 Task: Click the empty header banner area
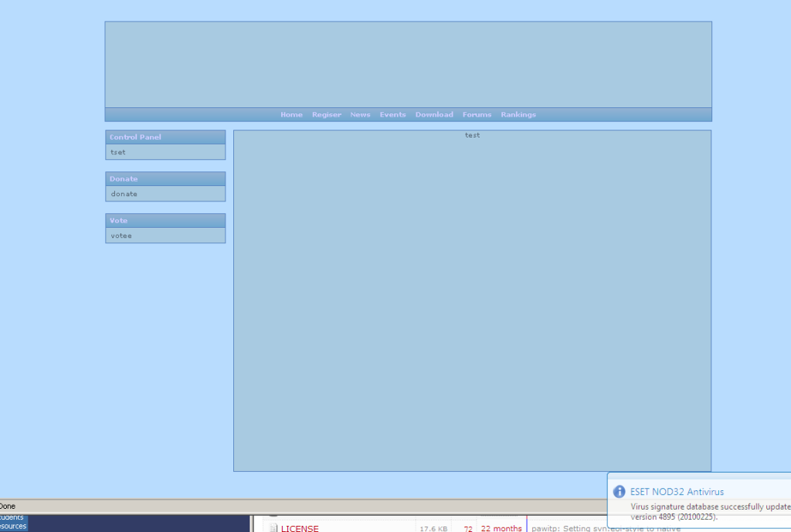click(408, 64)
